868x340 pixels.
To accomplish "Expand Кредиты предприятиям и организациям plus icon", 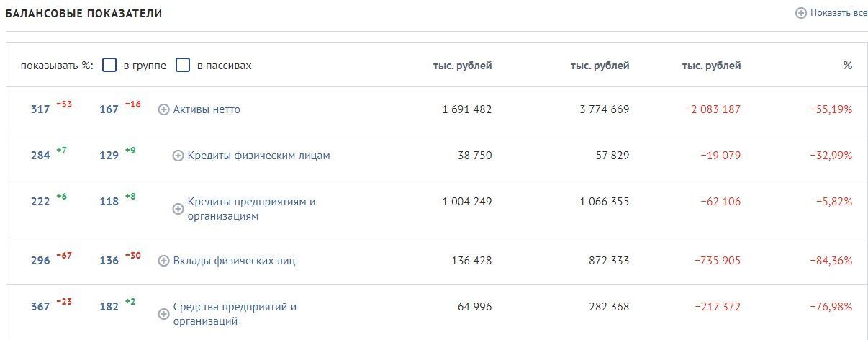I will coord(178,209).
